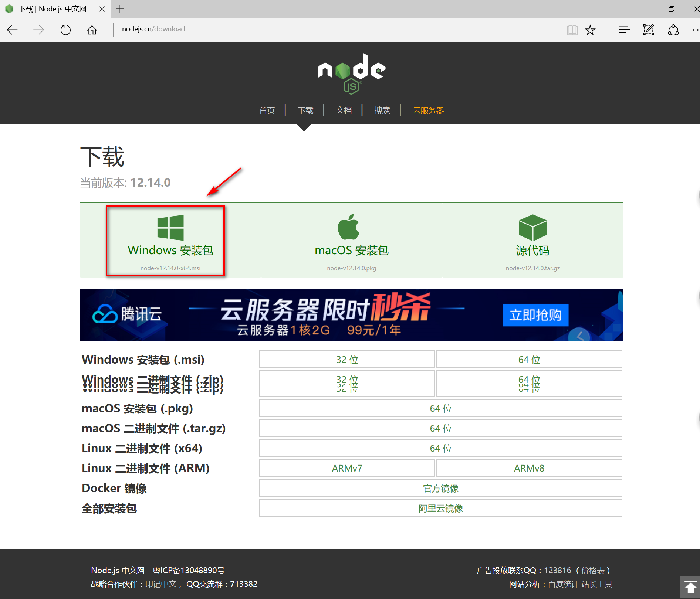Open the browser more options ellipsis
The width and height of the screenshot is (700, 599).
[x=695, y=30]
